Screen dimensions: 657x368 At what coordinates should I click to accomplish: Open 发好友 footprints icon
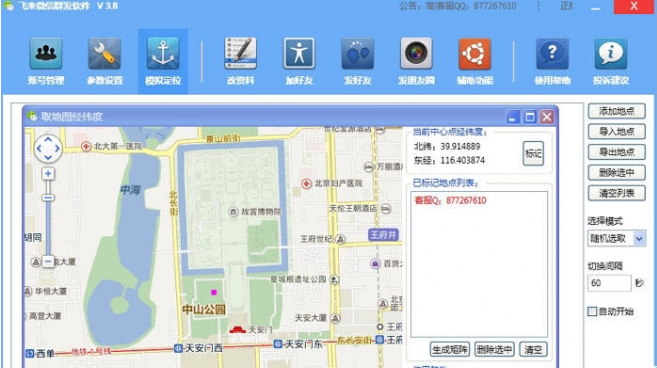click(357, 53)
